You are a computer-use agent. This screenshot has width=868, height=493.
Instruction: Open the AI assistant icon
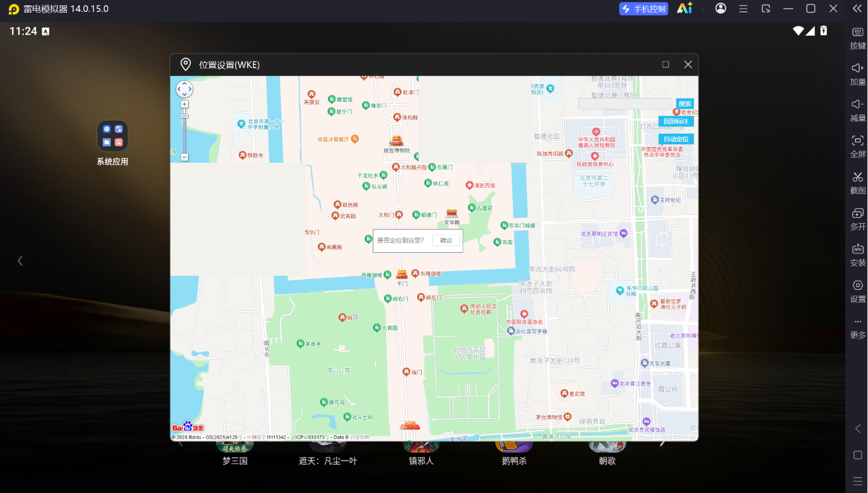pos(685,9)
